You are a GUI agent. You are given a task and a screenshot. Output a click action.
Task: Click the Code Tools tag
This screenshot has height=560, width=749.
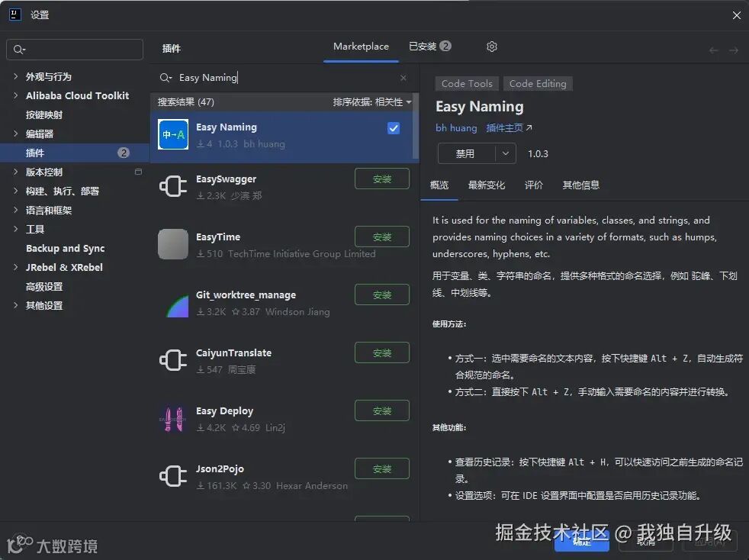[467, 84]
